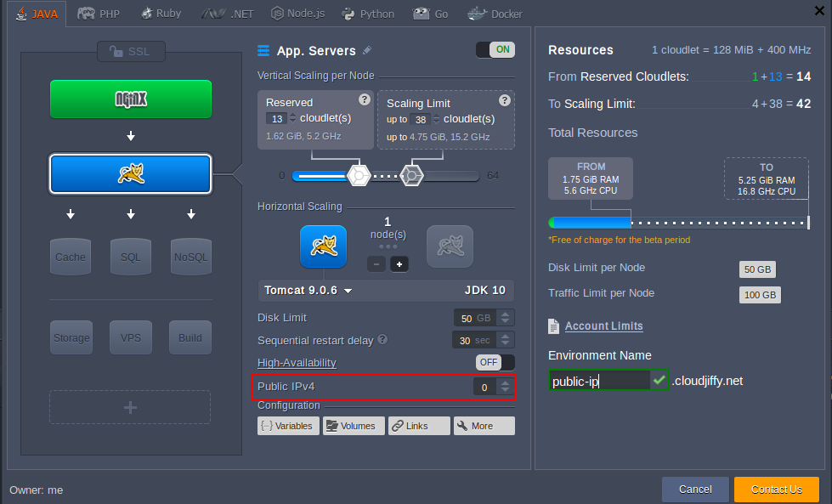The height and width of the screenshot is (504, 832).
Task: Open help for Reserved cloudlets
Action: [364, 99]
